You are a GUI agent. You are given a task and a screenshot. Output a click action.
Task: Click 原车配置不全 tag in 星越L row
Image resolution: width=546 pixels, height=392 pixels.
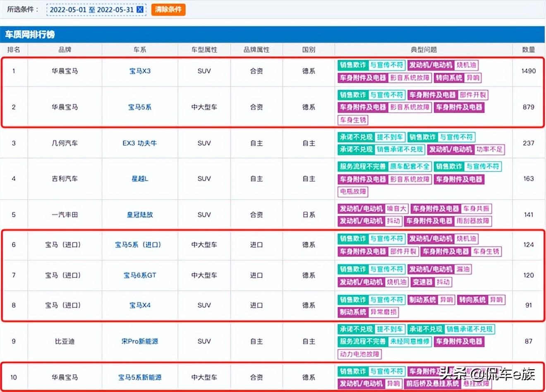point(410,166)
